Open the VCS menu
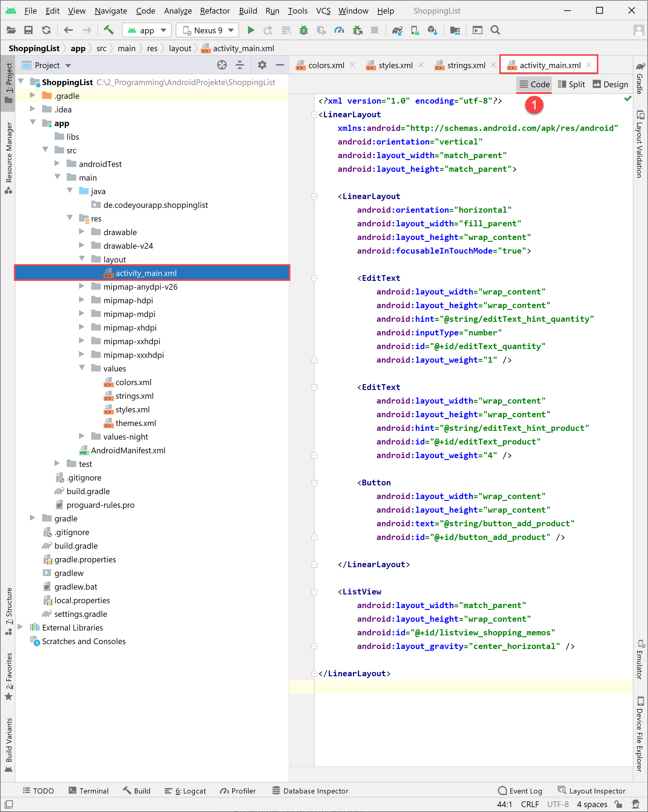The height and width of the screenshot is (812, 648). 323,11
